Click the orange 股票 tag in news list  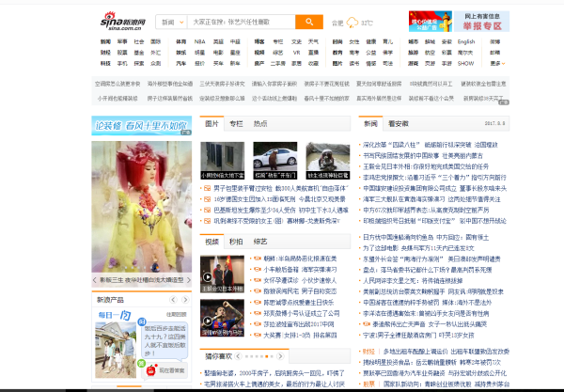pos(368,384)
